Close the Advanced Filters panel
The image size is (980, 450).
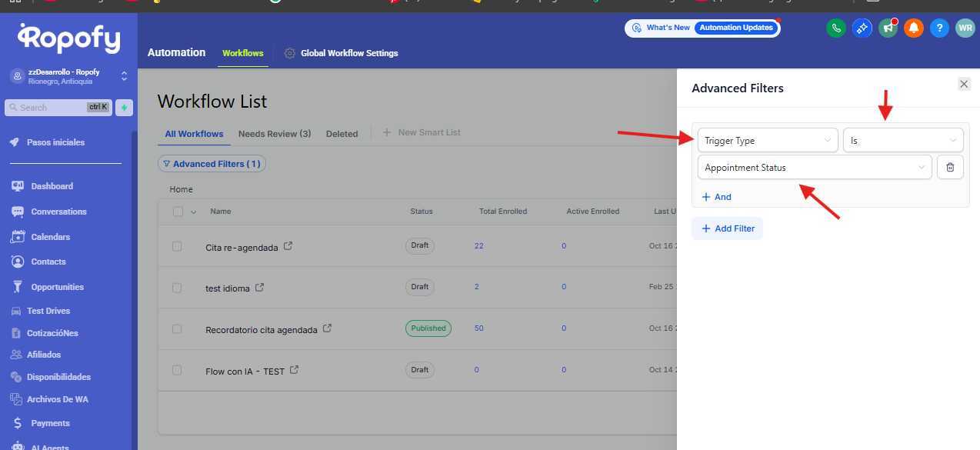(x=964, y=85)
